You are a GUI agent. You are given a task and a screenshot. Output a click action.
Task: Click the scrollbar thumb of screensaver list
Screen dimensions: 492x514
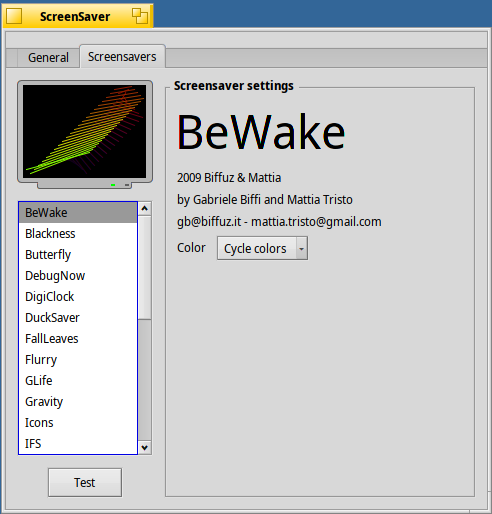click(145, 268)
